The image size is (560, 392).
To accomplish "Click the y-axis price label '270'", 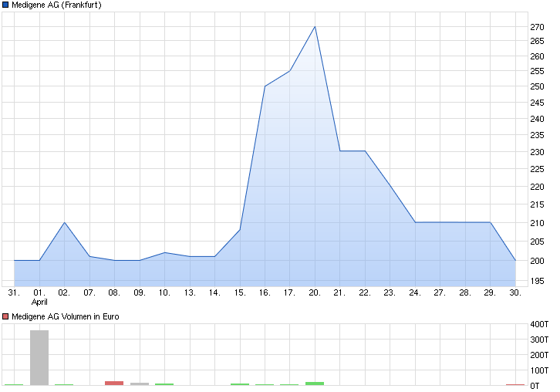I will (537, 27).
